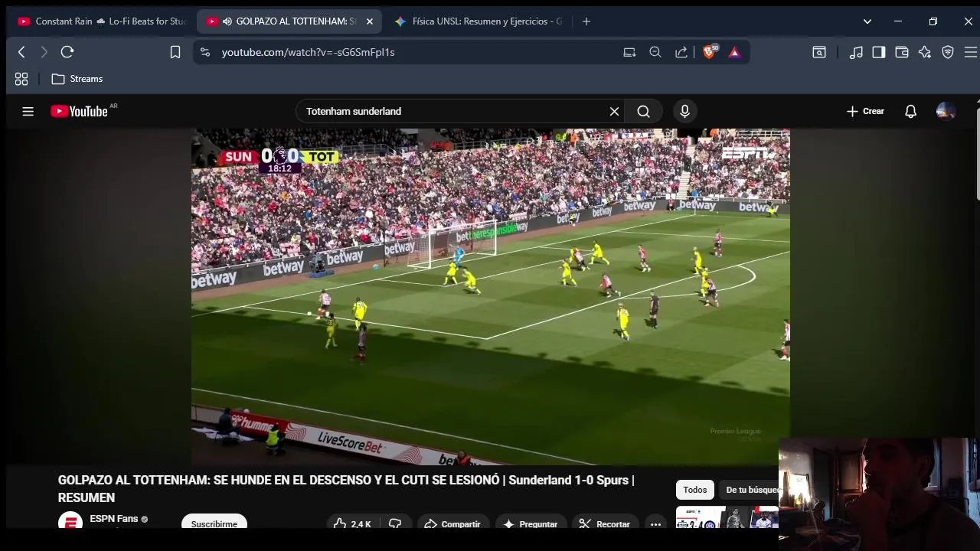Image resolution: width=980 pixels, height=551 pixels.
Task: Click the address bar URL
Action: [308, 52]
